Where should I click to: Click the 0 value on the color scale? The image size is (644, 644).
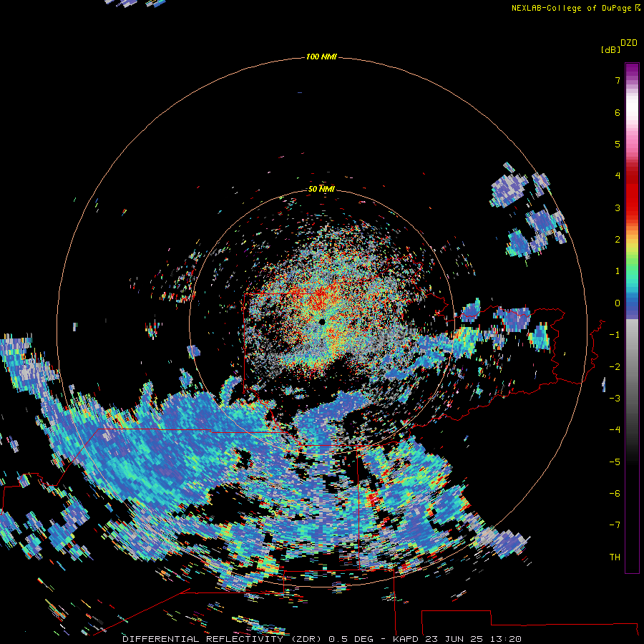(618, 303)
